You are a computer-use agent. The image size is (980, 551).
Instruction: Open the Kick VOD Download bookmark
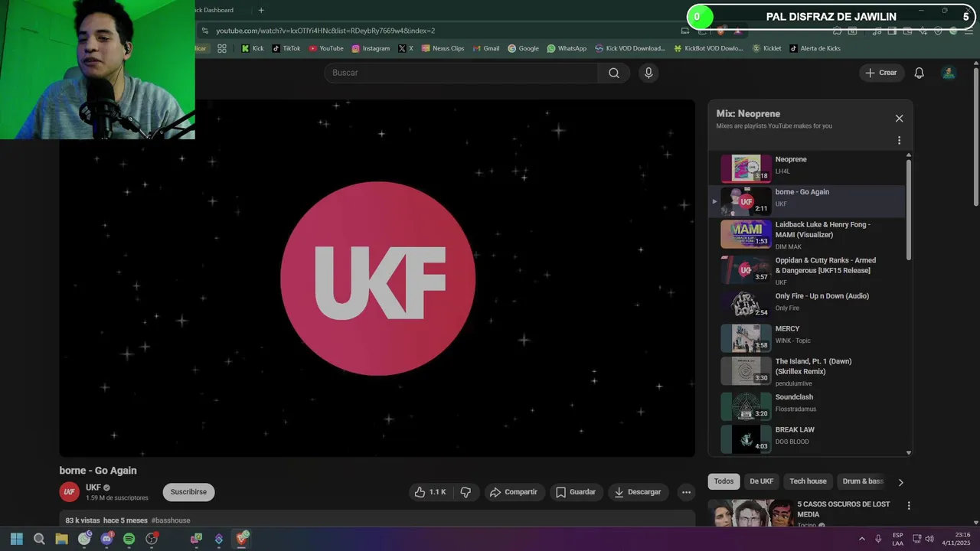click(x=629, y=48)
